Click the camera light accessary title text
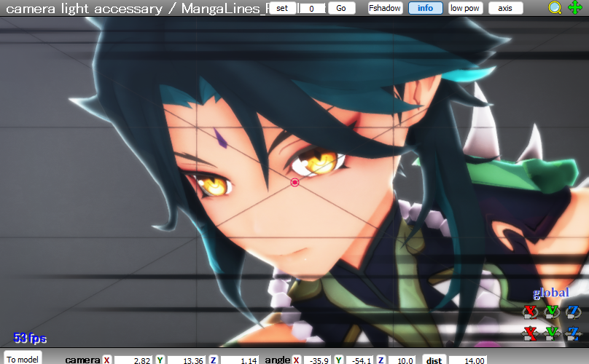The image size is (589, 364). tap(84, 8)
